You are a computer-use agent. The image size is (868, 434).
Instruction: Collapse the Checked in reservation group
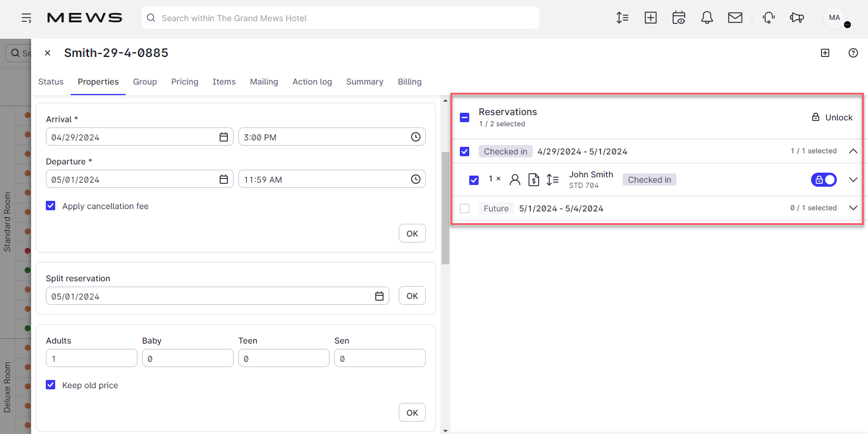853,151
